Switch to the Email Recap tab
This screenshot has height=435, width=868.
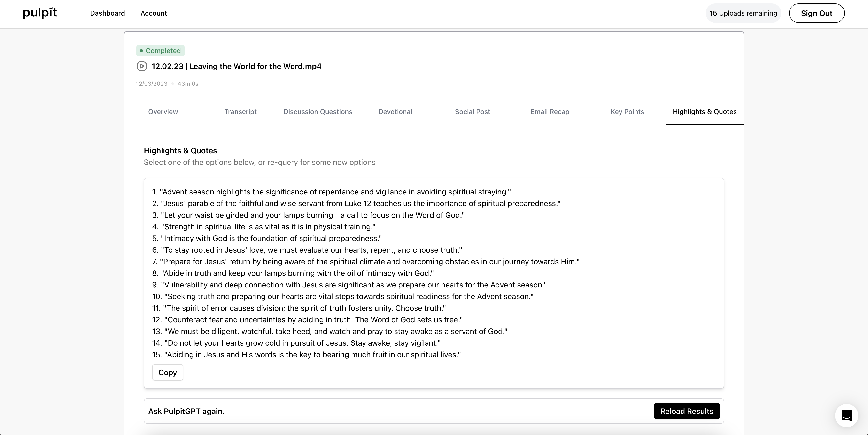click(x=550, y=111)
